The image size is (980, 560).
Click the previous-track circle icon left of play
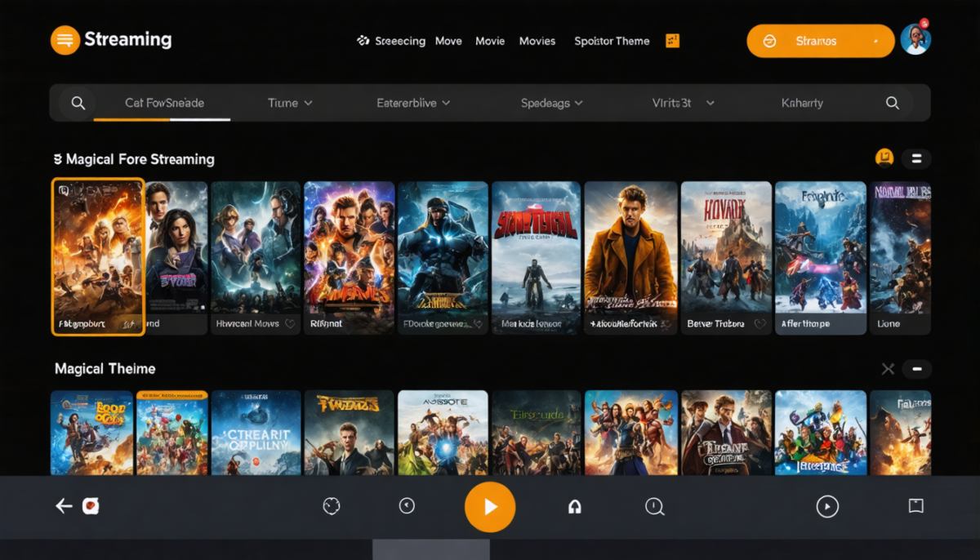[407, 506]
